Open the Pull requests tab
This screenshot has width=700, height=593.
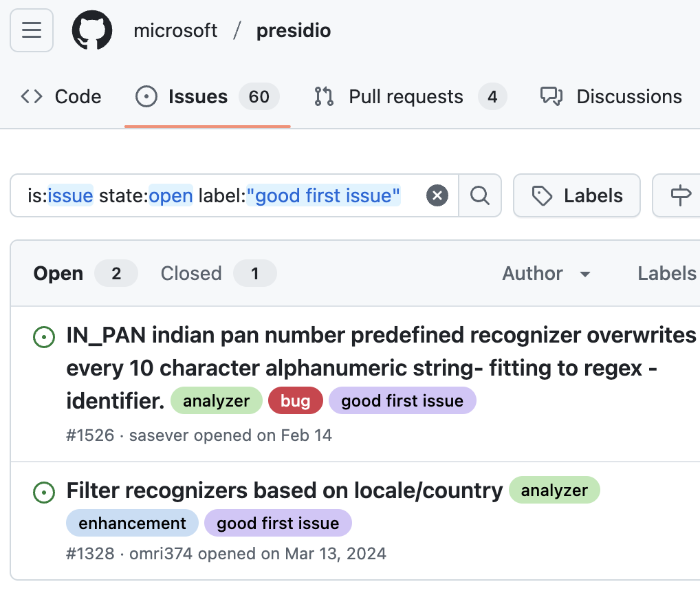pyautogui.click(x=410, y=96)
